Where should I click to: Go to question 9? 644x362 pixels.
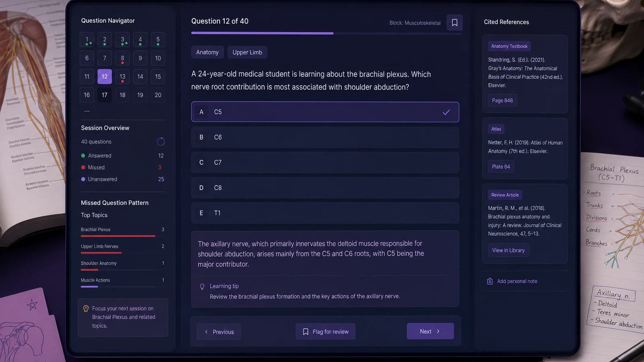(x=140, y=58)
